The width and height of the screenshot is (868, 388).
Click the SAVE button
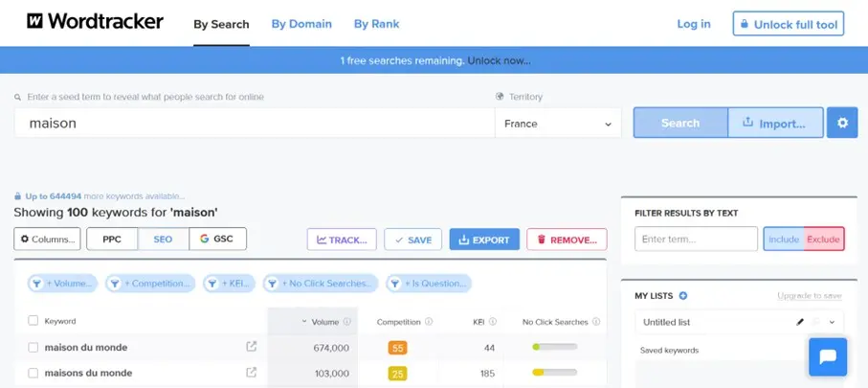coord(413,240)
